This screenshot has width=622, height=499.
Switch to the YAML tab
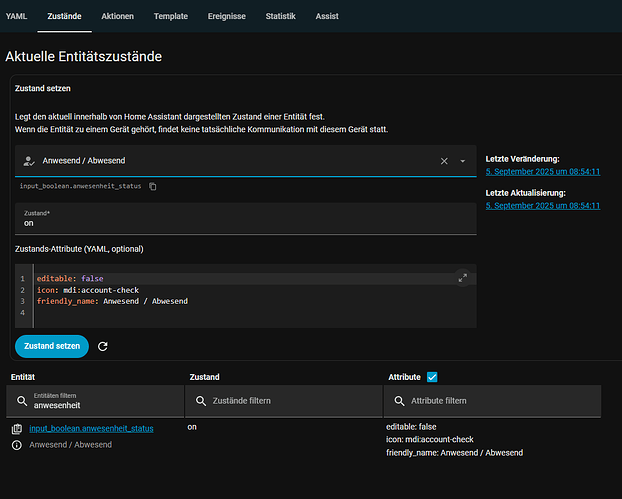click(17, 16)
